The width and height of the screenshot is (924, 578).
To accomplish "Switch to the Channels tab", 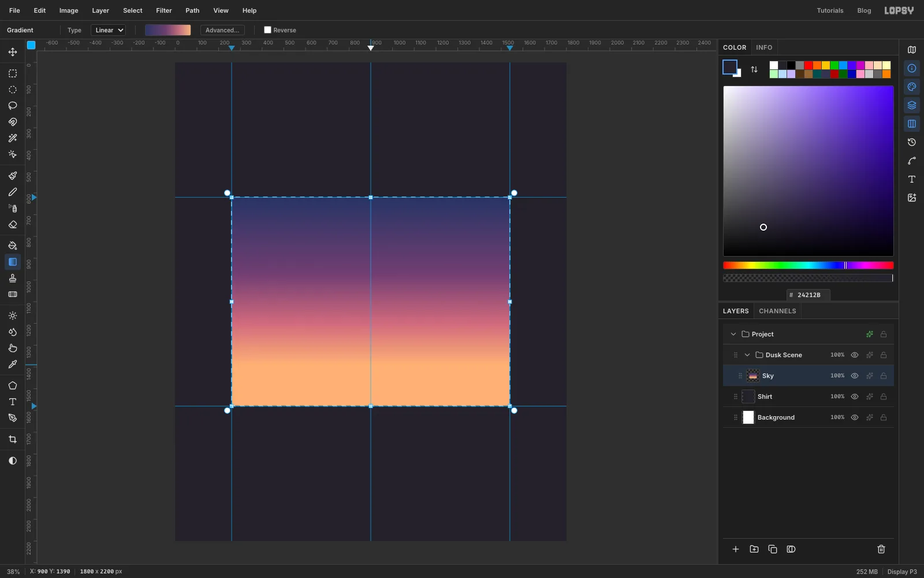I will (777, 311).
